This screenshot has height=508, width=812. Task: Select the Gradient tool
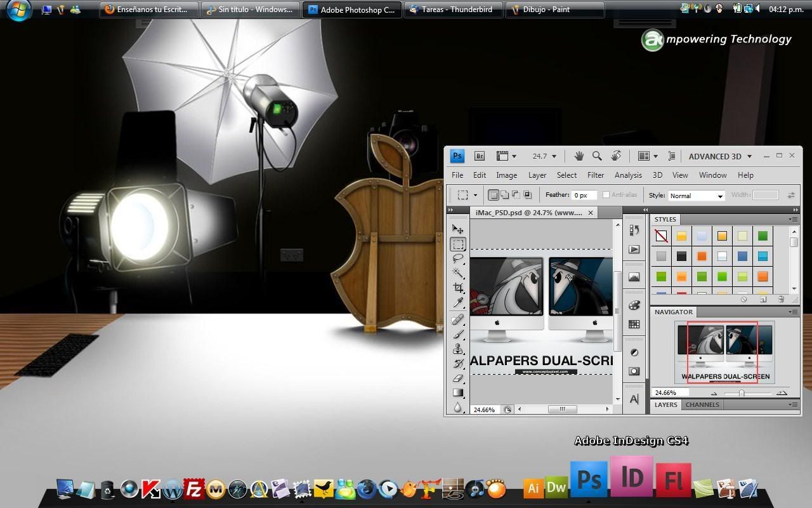(x=458, y=392)
